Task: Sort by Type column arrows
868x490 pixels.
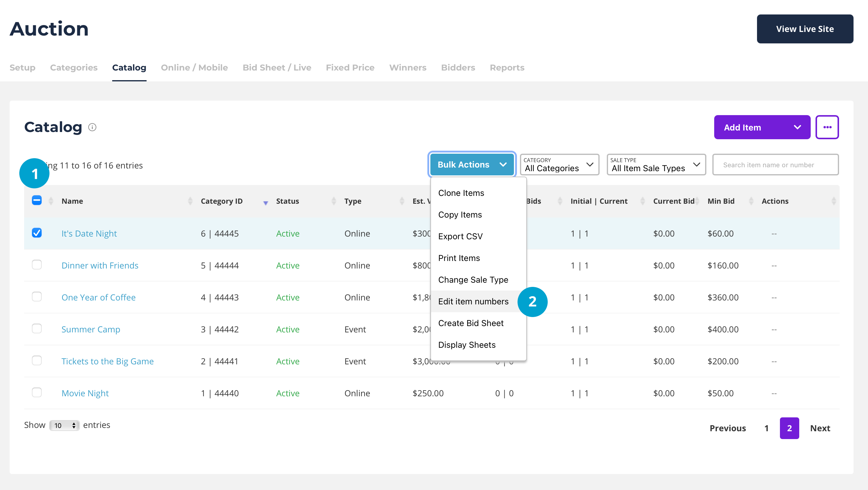Action: 402,201
